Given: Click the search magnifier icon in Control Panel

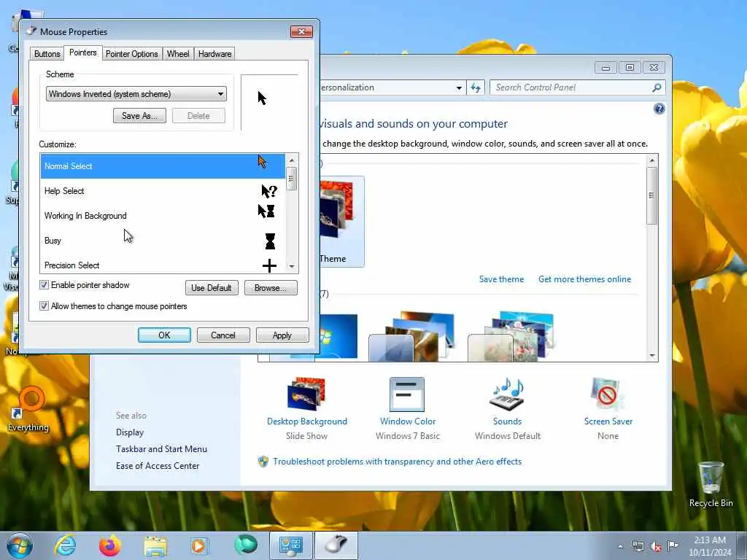Looking at the screenshot, I should (657, 87).
